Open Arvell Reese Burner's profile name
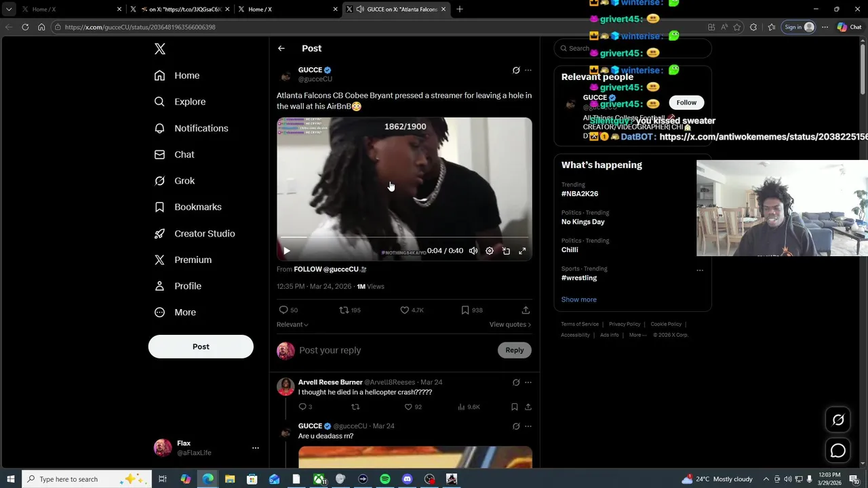This screenshot has height=488, width=868. [x=330, y=382]
